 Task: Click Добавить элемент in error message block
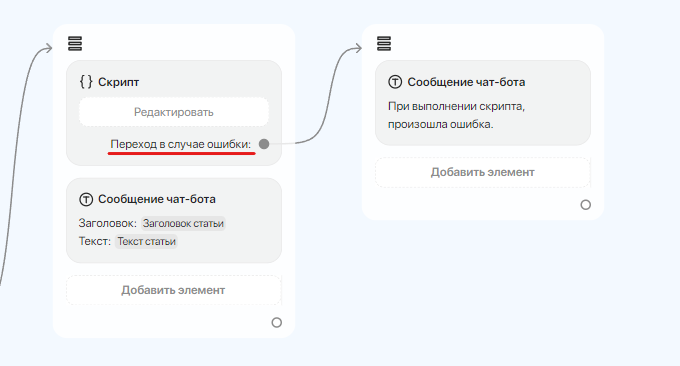click(x=483, y=172)
